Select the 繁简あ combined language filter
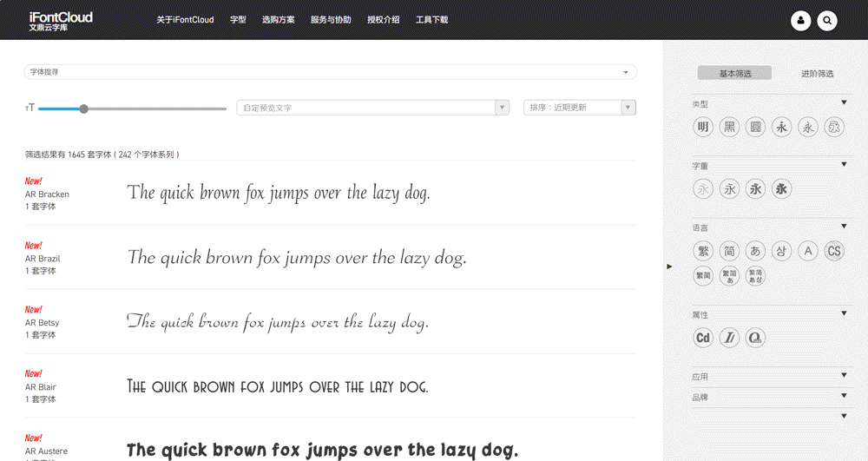 [x=729, y=275]
